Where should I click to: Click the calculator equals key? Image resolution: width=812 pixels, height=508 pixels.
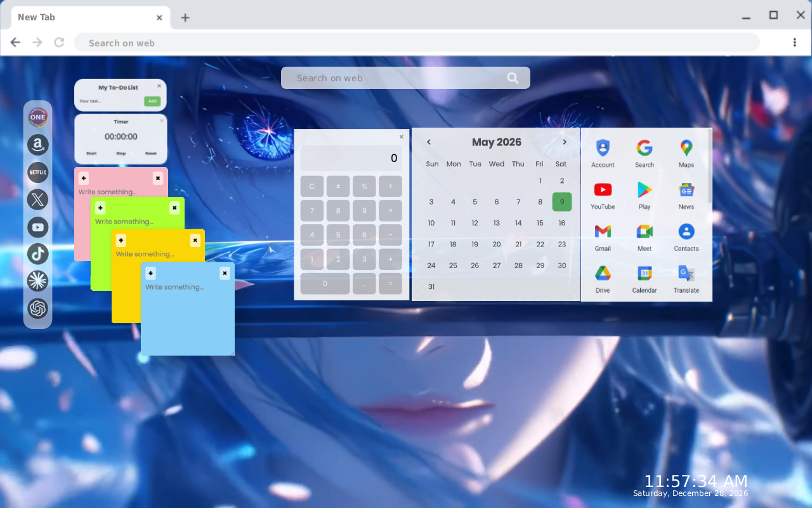390,284
